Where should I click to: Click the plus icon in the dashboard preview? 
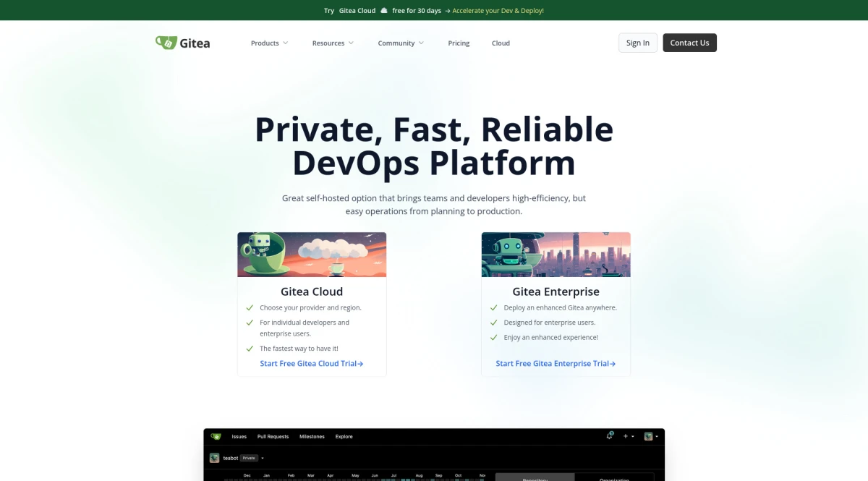point(626,436)
